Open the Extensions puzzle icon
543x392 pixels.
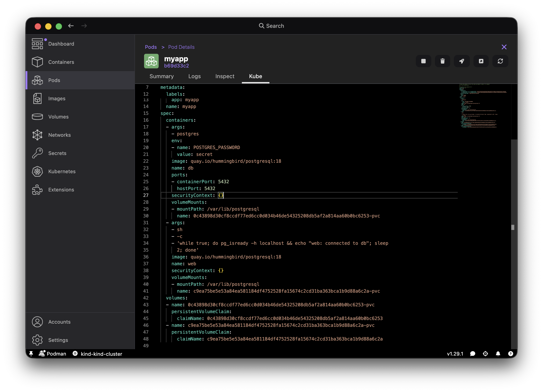pos(37,190)
